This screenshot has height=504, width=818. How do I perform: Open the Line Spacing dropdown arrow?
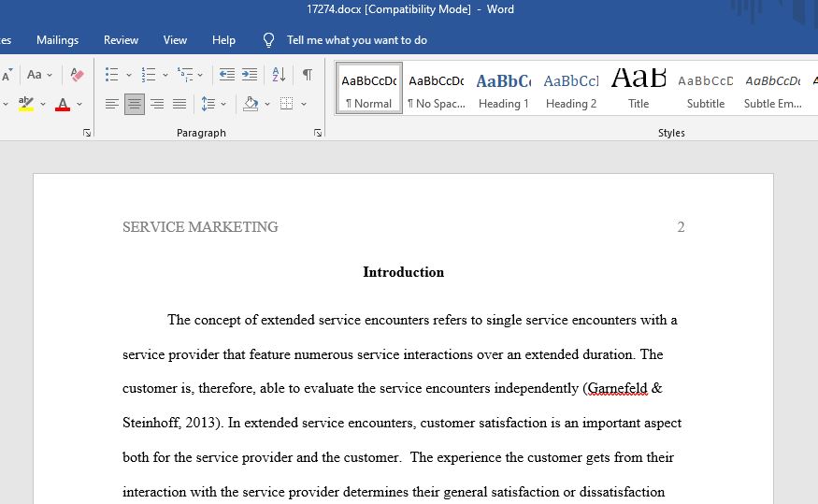(x=223, y=105)
